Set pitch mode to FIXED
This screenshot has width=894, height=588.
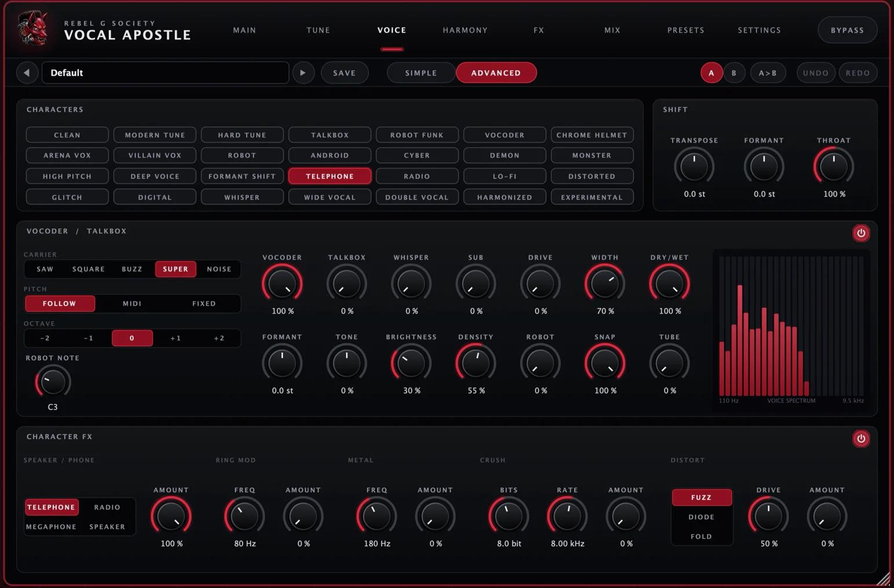pyautogui.click(x=204, y=303)
